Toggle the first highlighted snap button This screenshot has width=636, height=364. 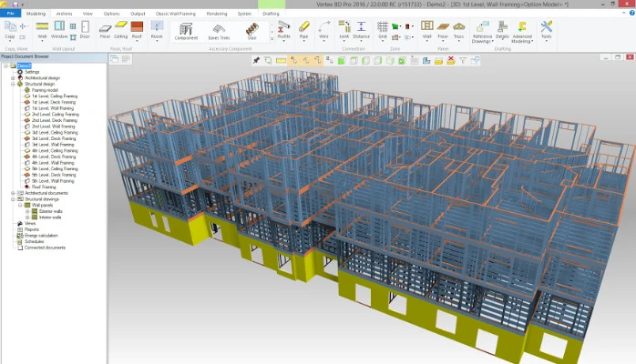[x=293, y=61]
